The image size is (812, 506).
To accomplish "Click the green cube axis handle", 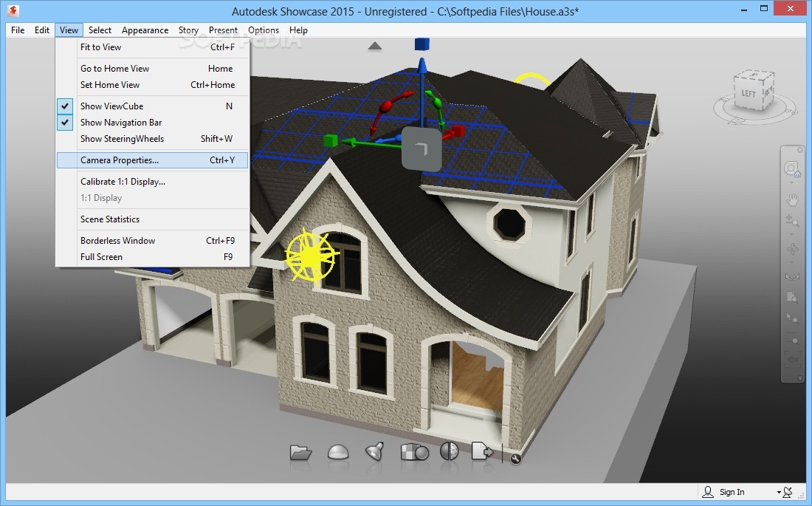I will [x=330, y=140].
